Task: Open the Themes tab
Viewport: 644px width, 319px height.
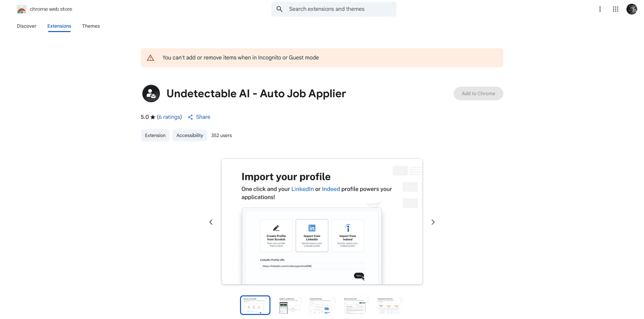Action: point(91,26)
